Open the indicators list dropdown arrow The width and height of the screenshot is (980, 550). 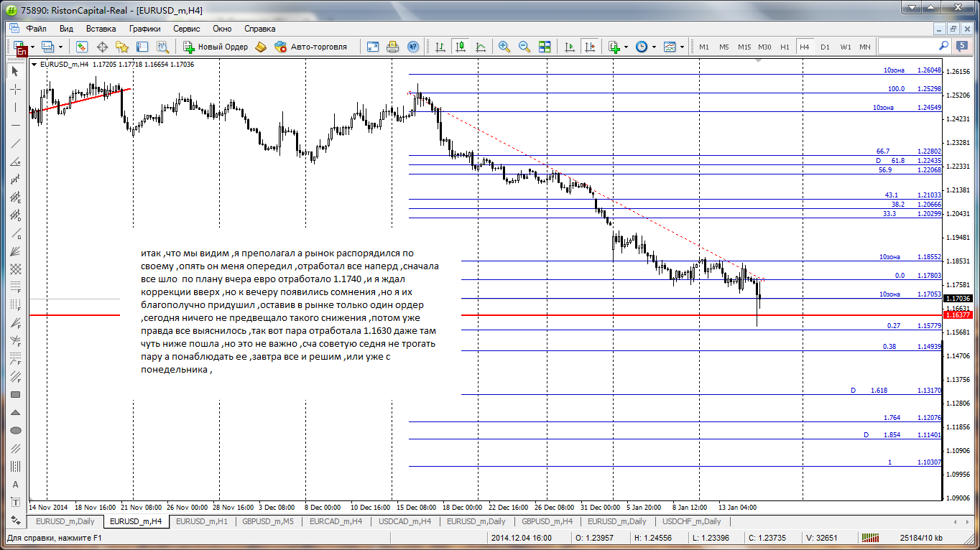[x=626, y=47]
